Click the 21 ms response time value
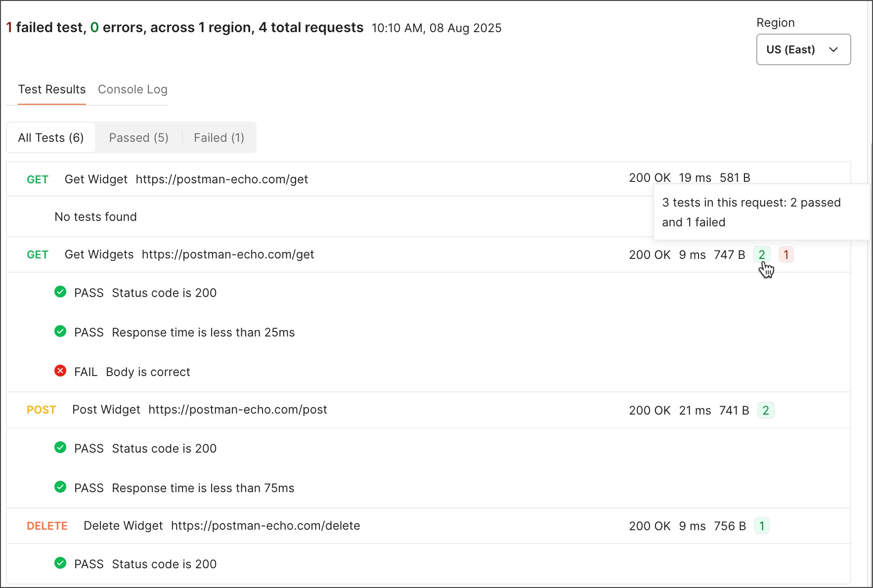This screenshot has width=873, height=588. [695, 410]
